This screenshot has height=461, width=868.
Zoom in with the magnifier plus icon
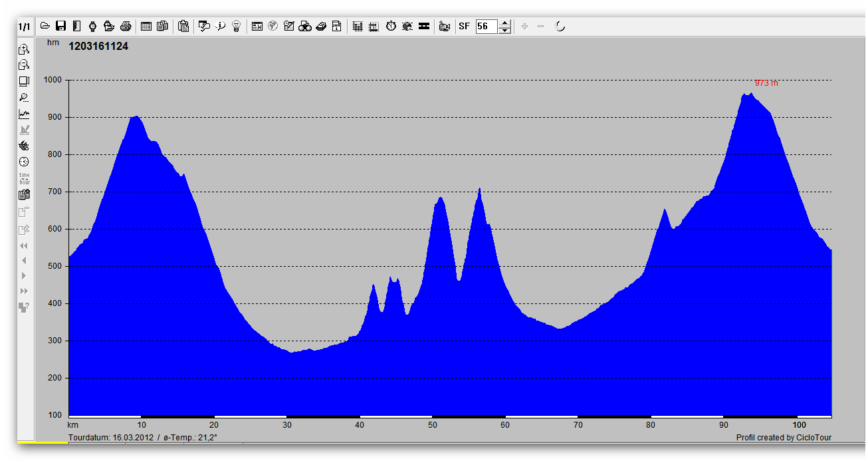tap(24, 49)
